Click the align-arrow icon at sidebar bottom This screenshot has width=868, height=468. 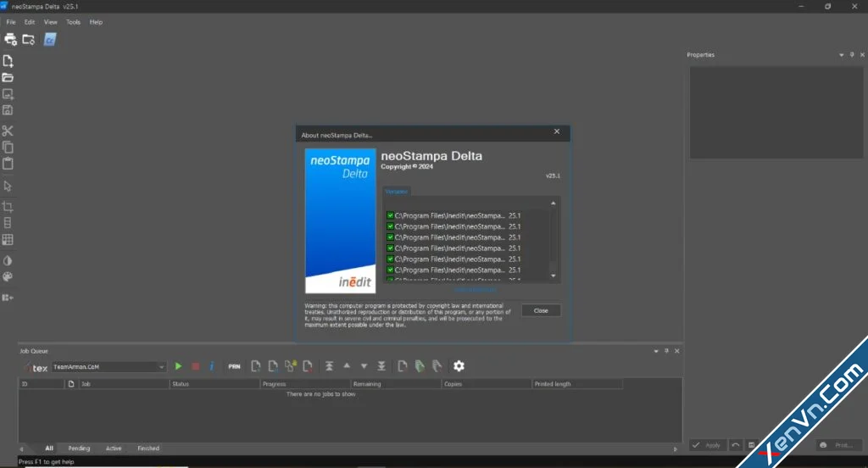click(x=8, y=298)
